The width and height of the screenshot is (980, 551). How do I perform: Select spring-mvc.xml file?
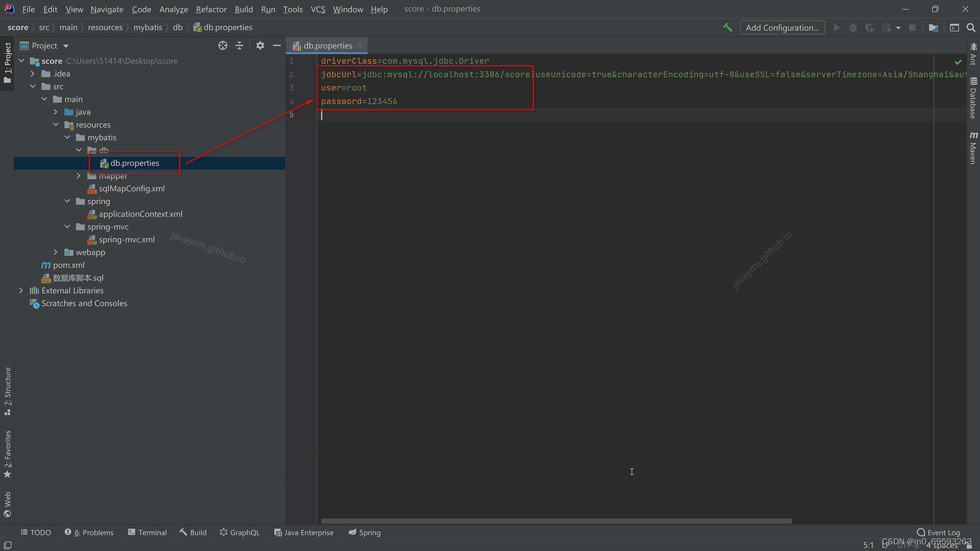[x=127, y=239]
